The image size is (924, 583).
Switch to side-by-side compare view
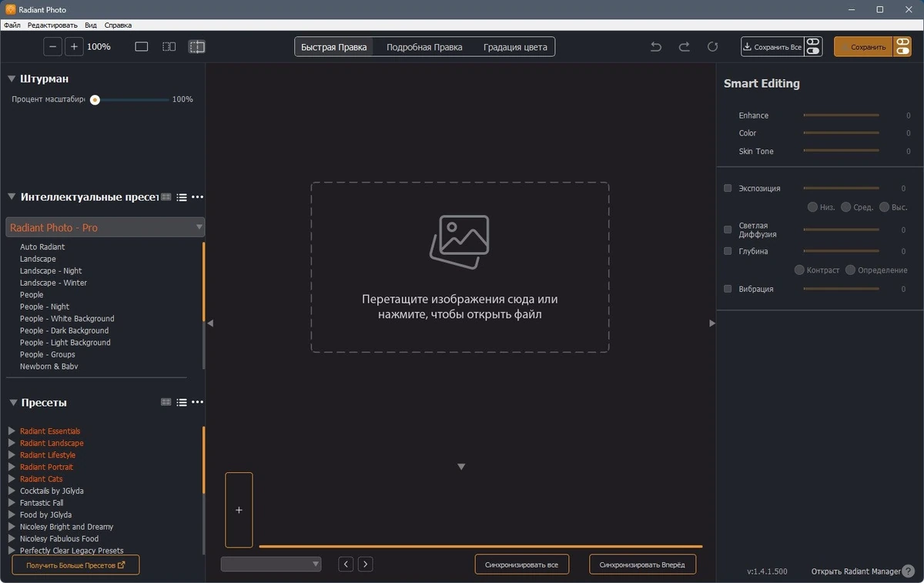[169, 47]
